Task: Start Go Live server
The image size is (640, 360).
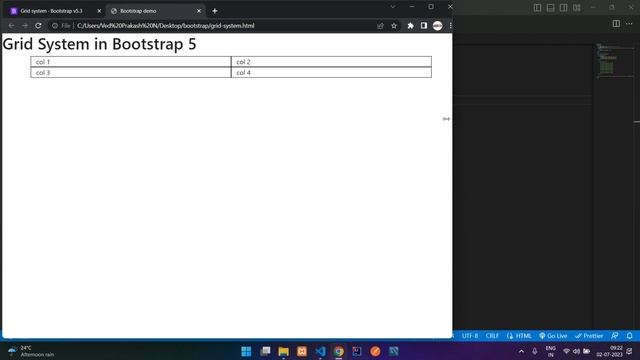Action: tap(553, 336)
